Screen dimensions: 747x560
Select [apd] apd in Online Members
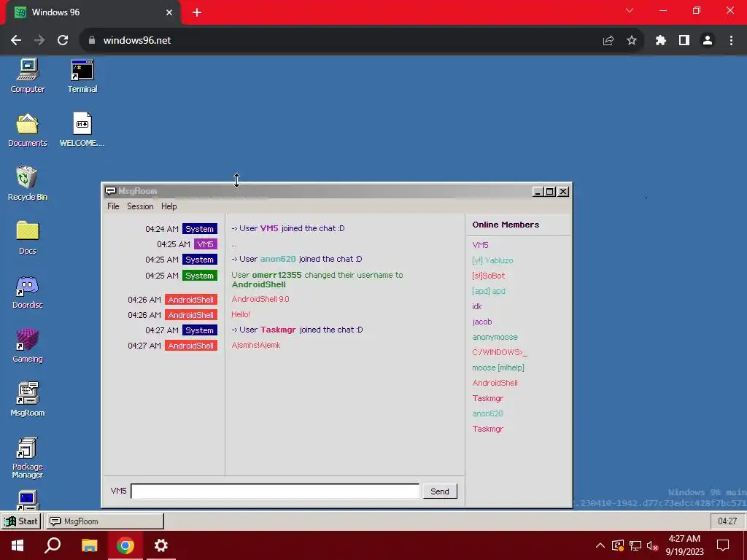(489, 290)
